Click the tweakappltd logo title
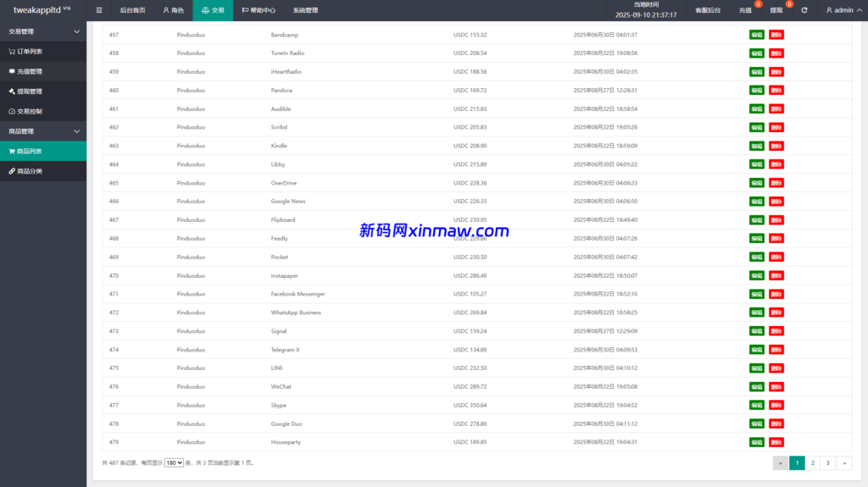 tap(42, 10)
